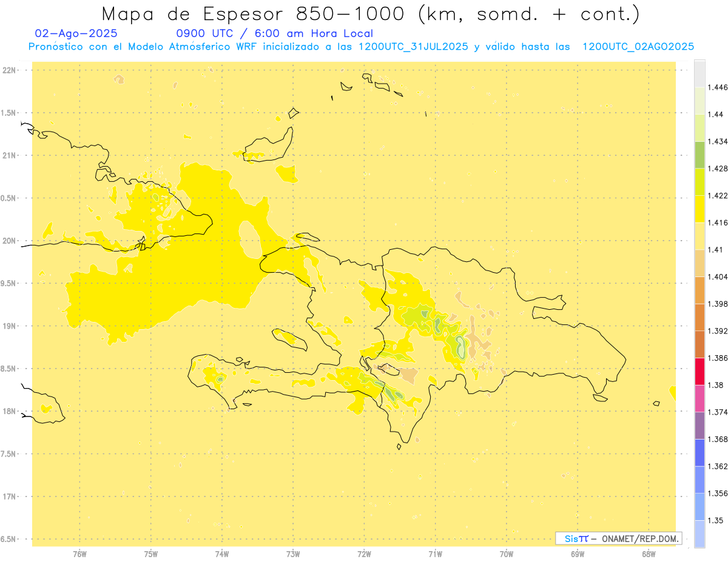
Task: Pick the purple legend swatch between 1.368 and 1.374
Action: pos(699,426)
